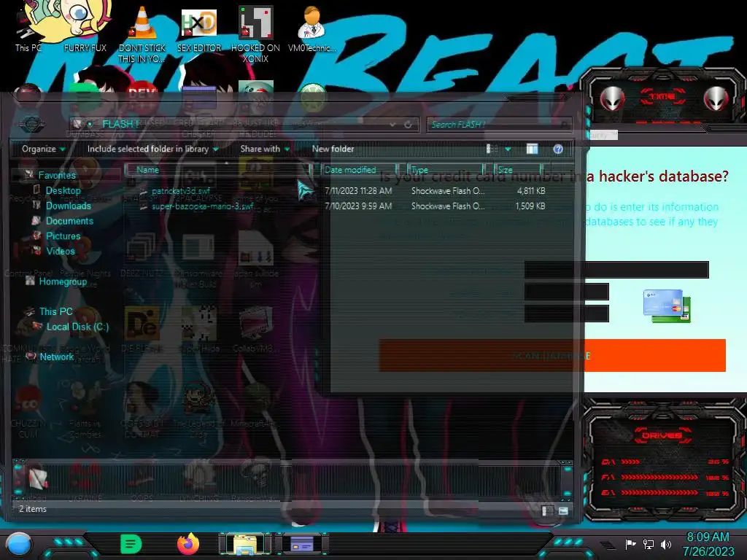Viewport: 747px width, 560px height.
Task: Open the VLC cone desktop icon
Action: tap(142, 34)
